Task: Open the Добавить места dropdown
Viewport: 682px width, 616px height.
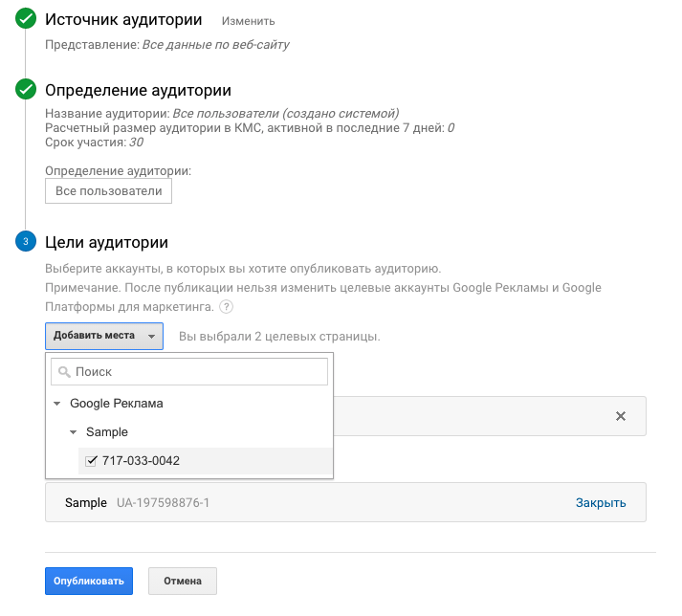Action: coord(103,336)
